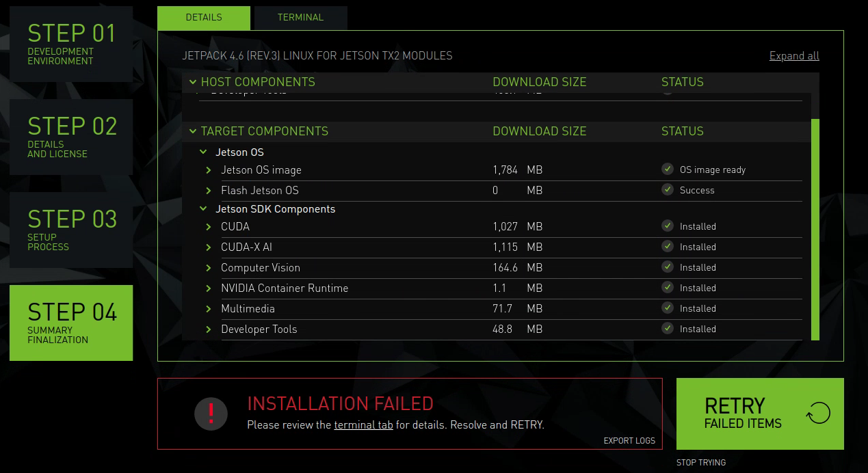Screen dimensions: 868x473
Task: Click the circular retry arrow icon
Action: point(818,413)
